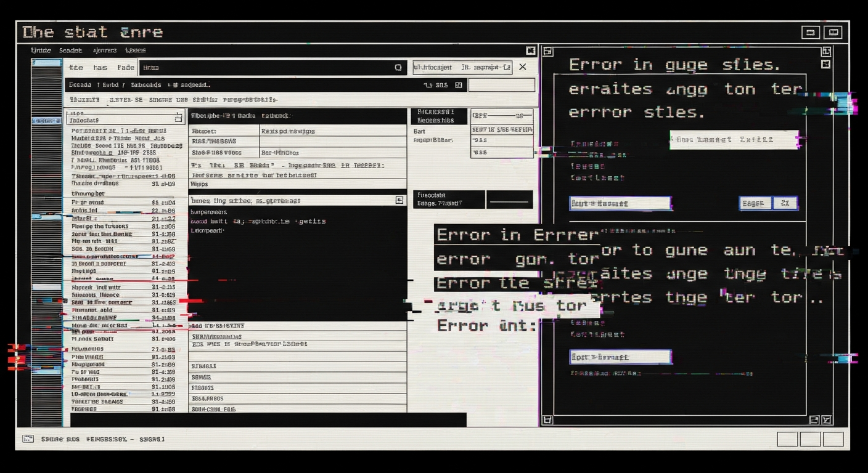Viewport: 868px width, 473px height.
Task: Click the white input field under 'errror stles.'
Action: click(x=734, y=140)
